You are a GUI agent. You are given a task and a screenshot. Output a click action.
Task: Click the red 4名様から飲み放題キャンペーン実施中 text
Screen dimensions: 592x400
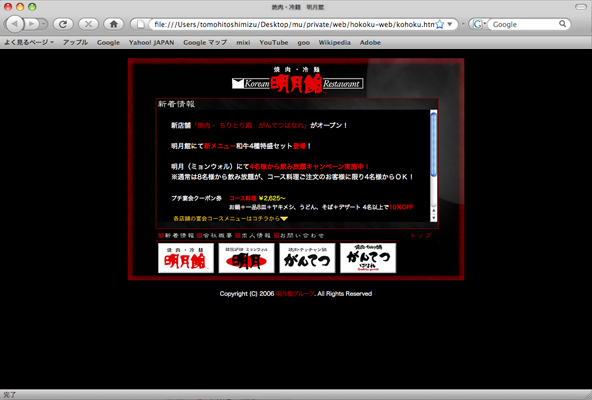click(x=309, y=166)
